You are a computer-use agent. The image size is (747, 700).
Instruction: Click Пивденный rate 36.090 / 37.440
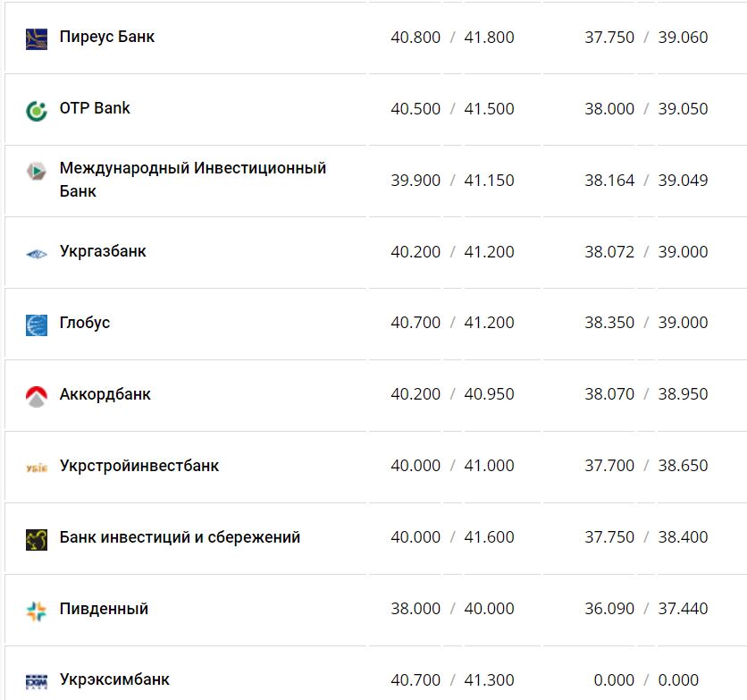(646, 609)
